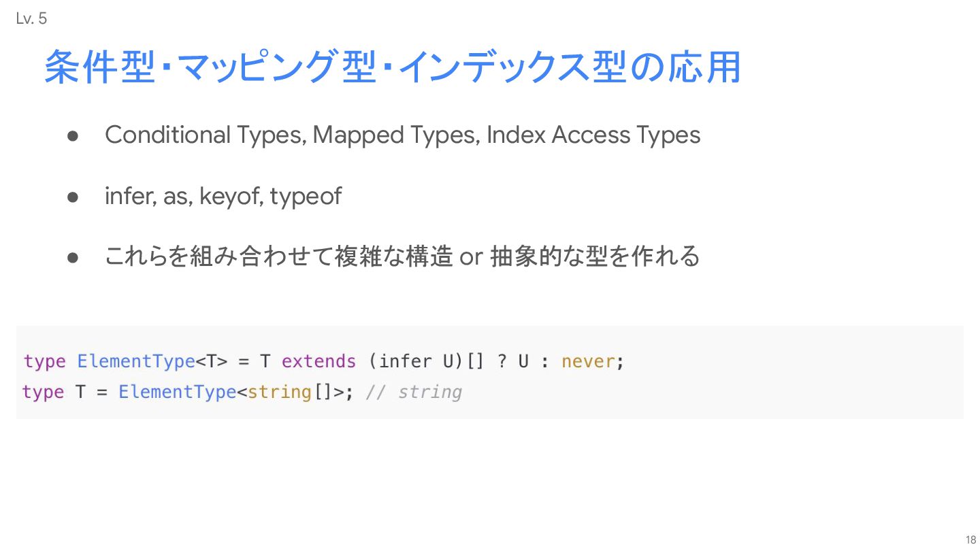Click the 'Conditional Types, Mapped Types, Index Access Types' bullet
This screenshot has width=980, height=551.
click(402, 135)
